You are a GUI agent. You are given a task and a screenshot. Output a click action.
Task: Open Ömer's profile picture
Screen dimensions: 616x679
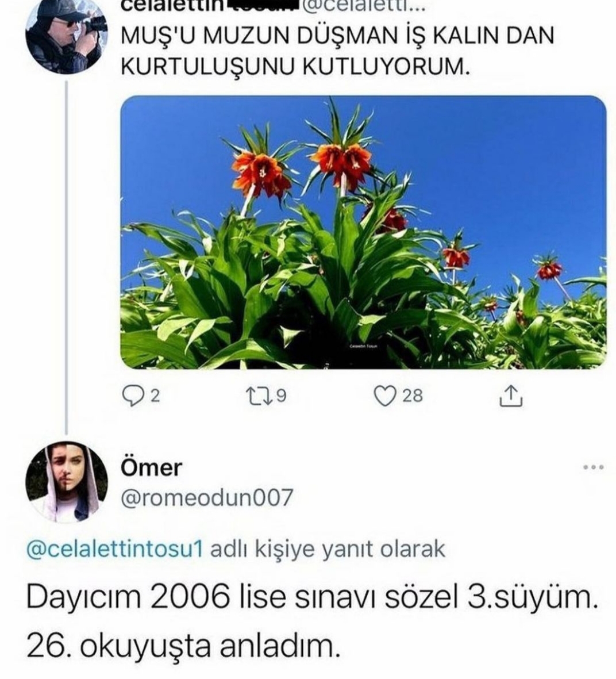(x=67, y=482)
